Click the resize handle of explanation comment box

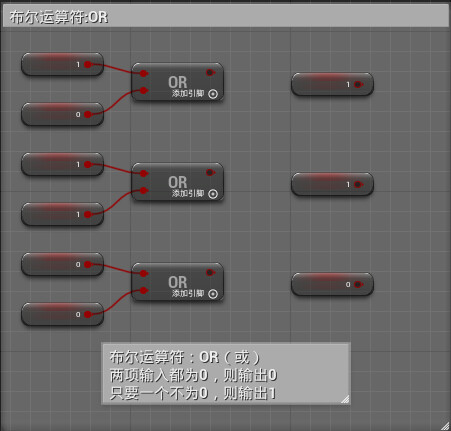tap(345, 399)
